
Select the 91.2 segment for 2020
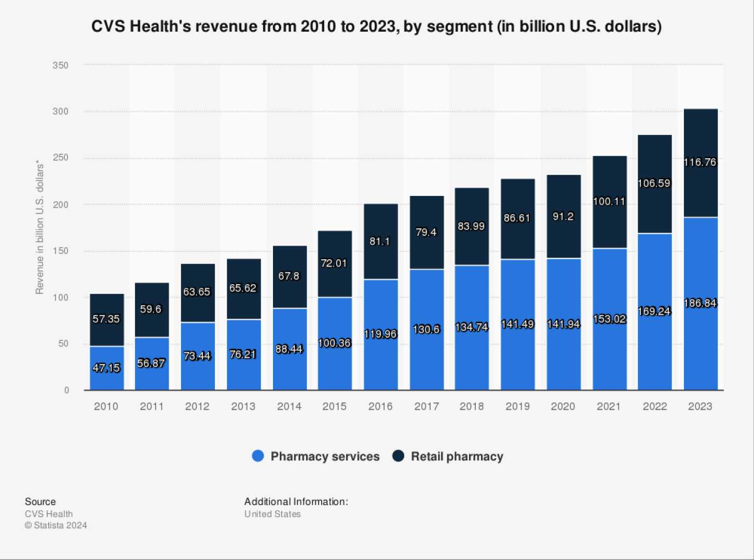(564, 217)
